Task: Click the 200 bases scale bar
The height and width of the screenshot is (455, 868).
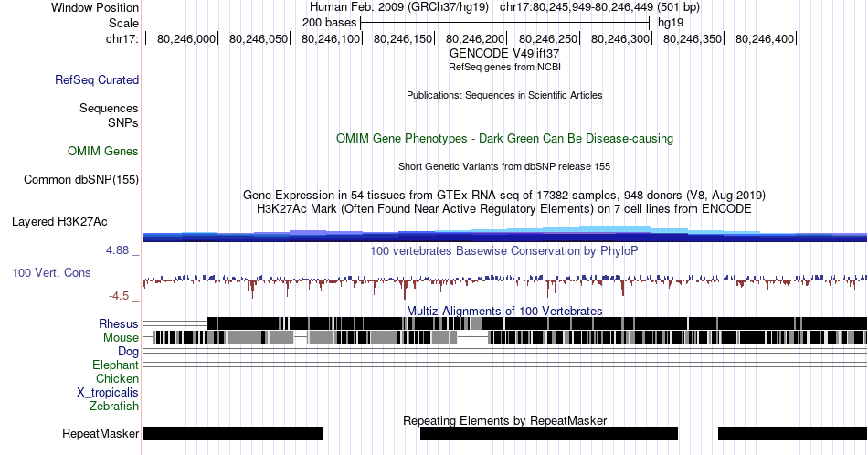Action: click(x=504, y=23)
